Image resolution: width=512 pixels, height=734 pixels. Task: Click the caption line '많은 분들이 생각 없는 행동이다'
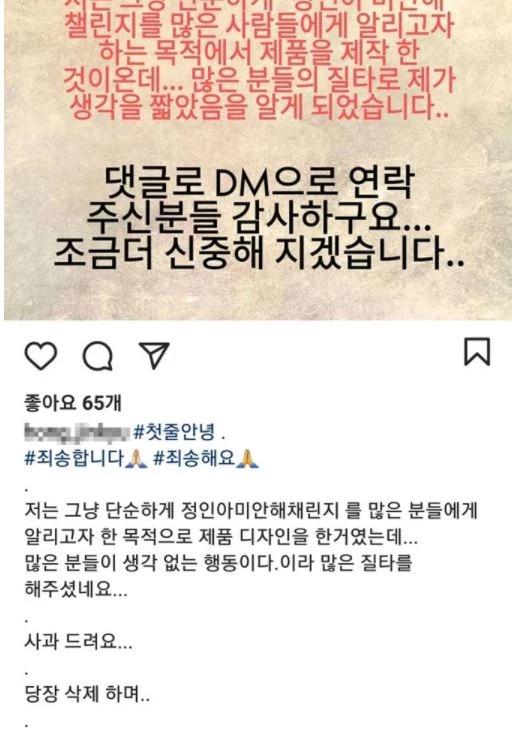[x=219, y=563]
